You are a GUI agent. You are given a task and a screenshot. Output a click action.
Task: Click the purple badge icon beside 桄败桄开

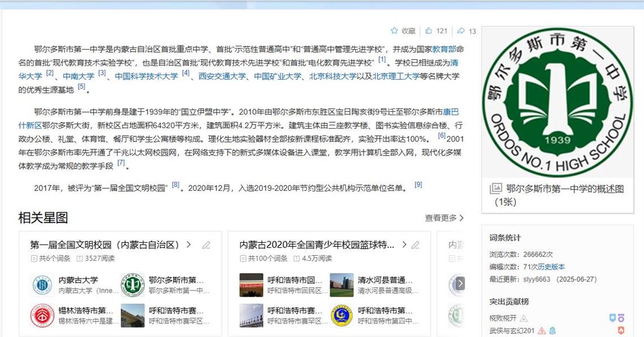pos(621,318)
